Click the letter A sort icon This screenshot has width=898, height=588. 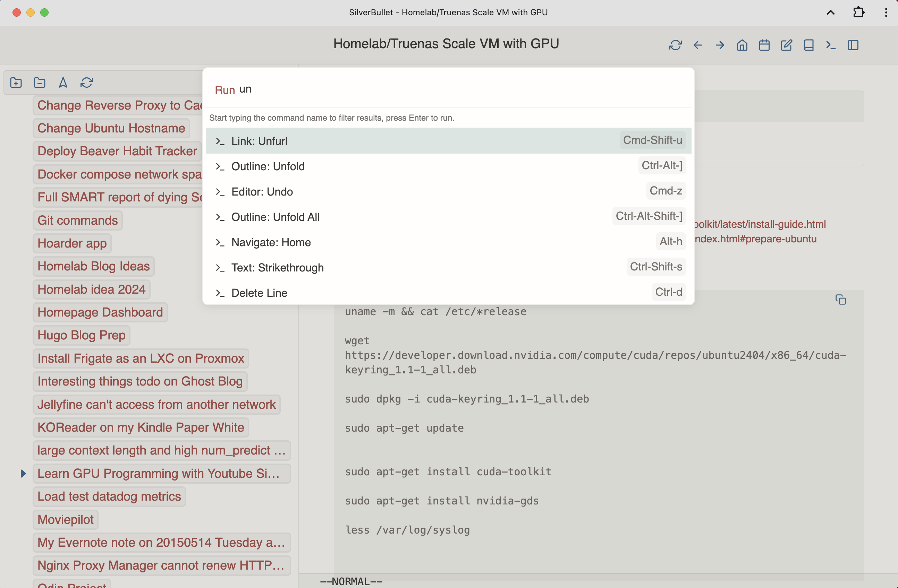click(x=63, y=82)
